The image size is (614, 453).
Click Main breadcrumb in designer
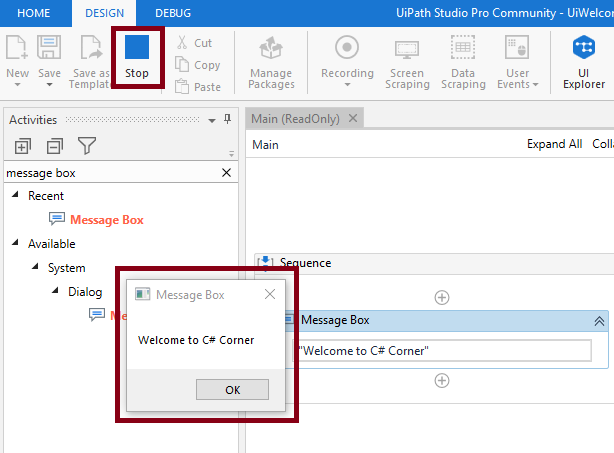265,144
